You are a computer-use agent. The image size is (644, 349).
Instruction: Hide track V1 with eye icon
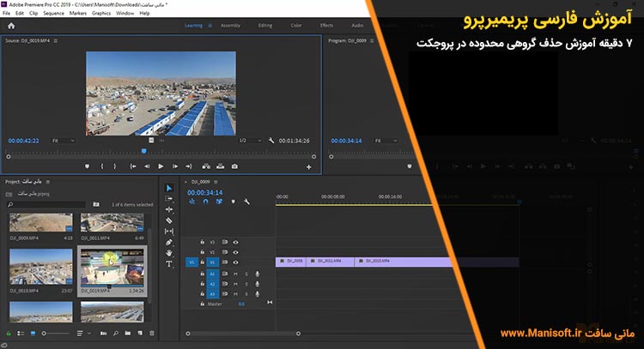(x=236, y=262)
